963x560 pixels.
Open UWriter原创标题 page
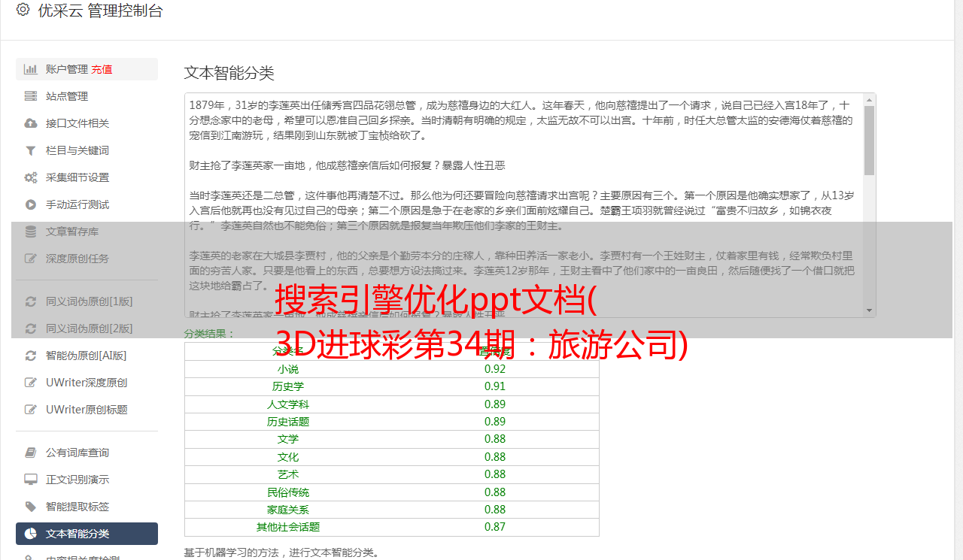pos(87,410)
